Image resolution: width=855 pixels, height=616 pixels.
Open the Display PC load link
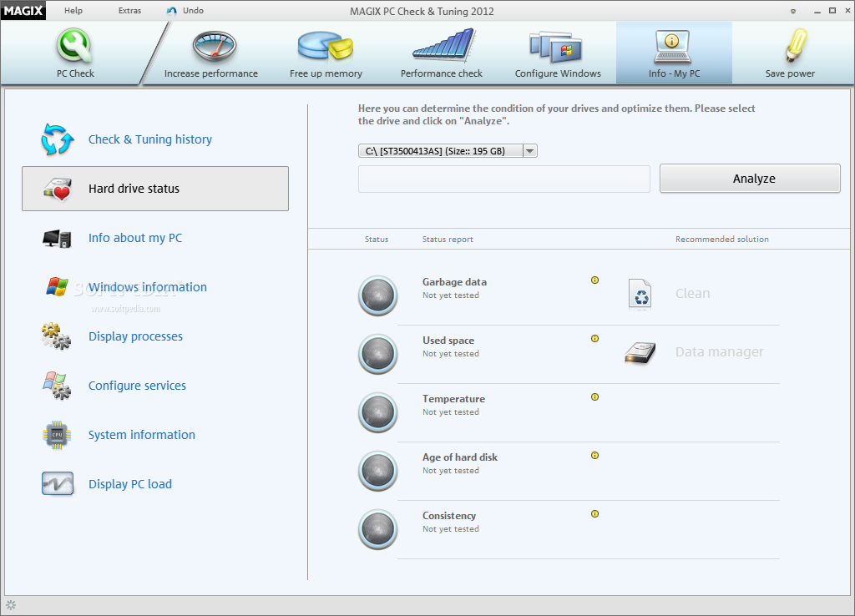(129, 484)
